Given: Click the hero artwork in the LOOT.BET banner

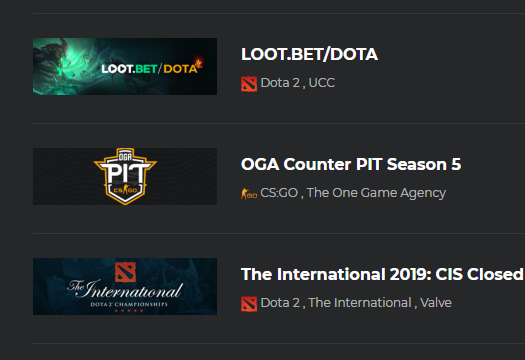Looking at the screenshot, I should point(62,66).
